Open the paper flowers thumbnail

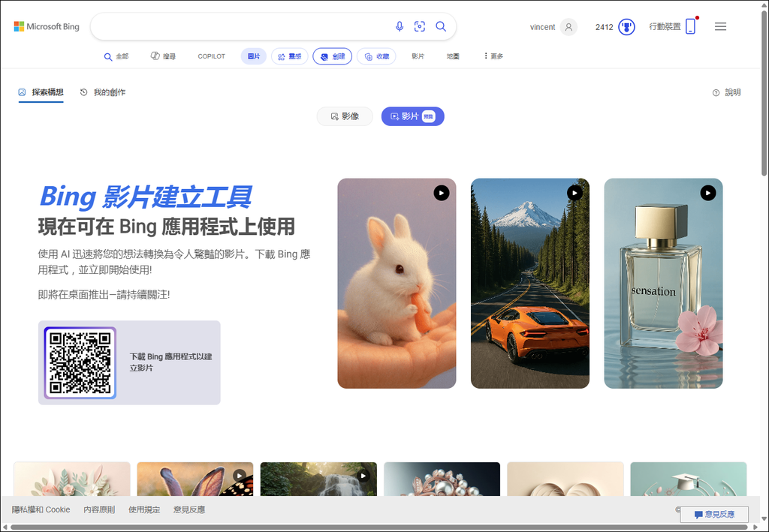pyautogui.click(x=72, y=479)
